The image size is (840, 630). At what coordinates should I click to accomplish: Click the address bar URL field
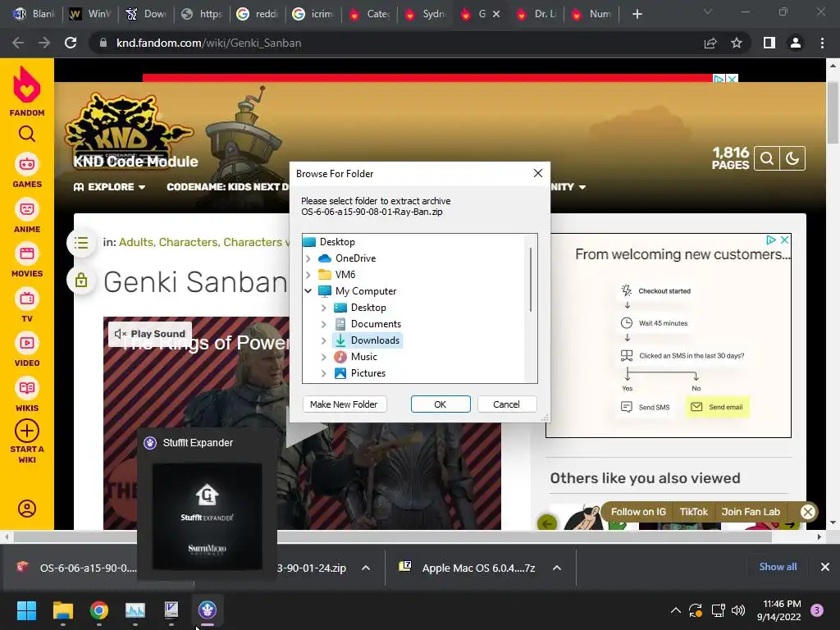pos(396,43)
